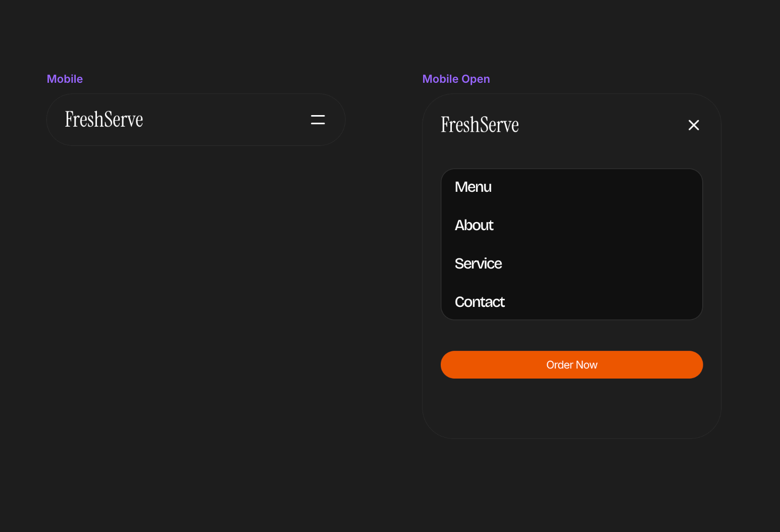Click empty space between logo and hamburger icon
Viewport: 780px width, 532px height.
(x=227, y=120)
